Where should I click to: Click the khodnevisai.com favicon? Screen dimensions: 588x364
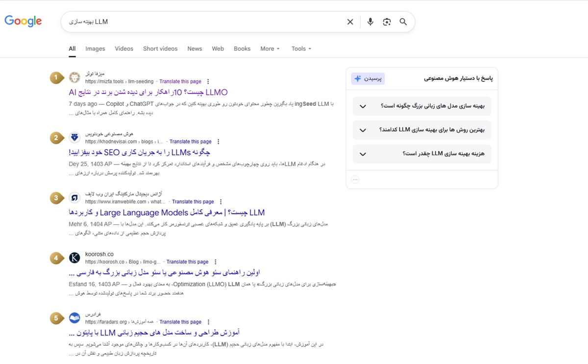tap(74, 138)
